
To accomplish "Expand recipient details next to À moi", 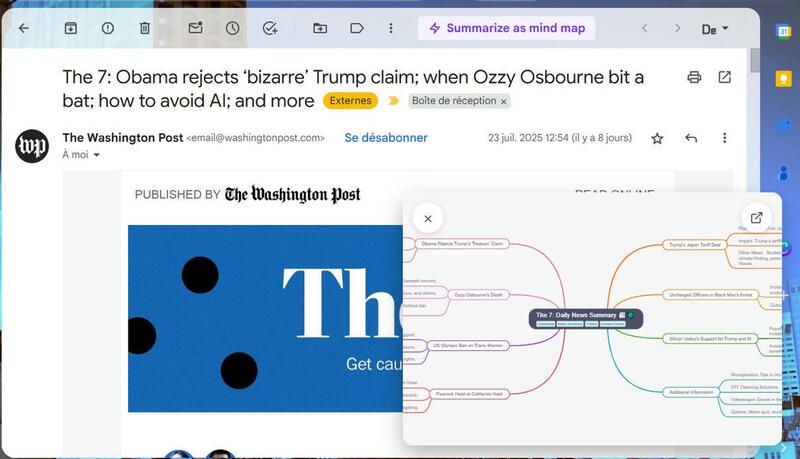I will 96,155.
